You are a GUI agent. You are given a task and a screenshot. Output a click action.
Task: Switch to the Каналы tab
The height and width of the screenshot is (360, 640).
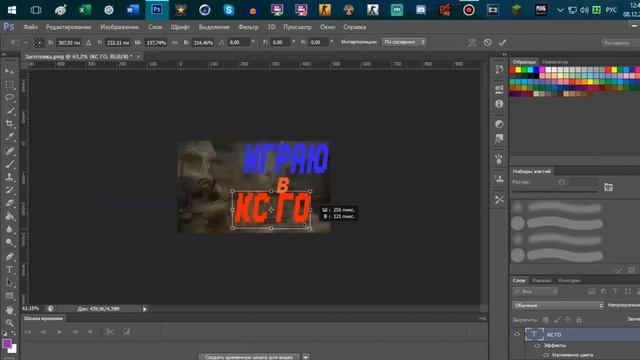point(542,280)
